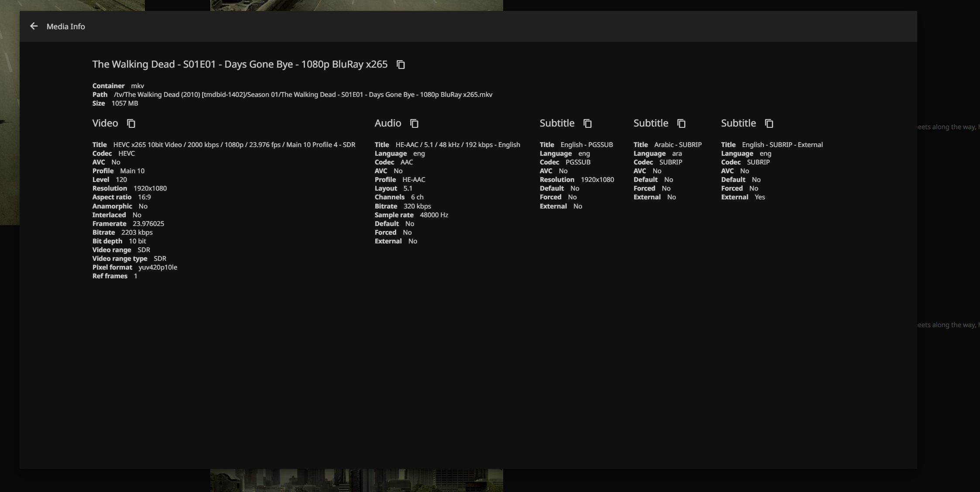This screenshot has width=980, height=492.
Task: Click the Video section heading
Action: point(105,123)
